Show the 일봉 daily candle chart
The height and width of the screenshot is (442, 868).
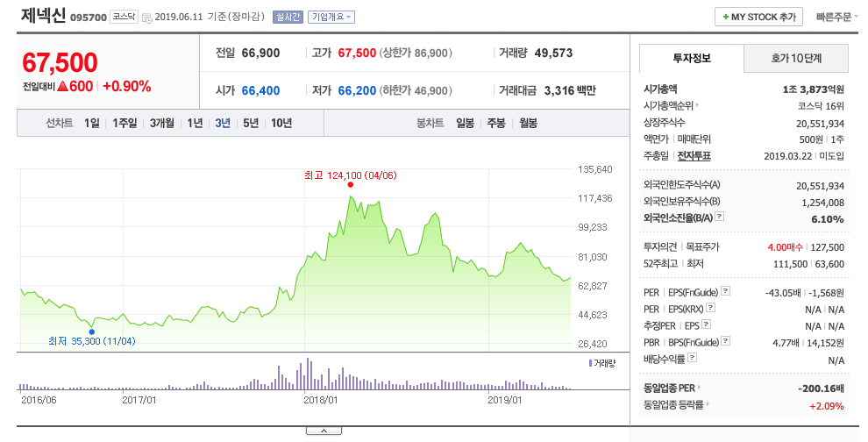pyautogui.click(x=465, y=123)
